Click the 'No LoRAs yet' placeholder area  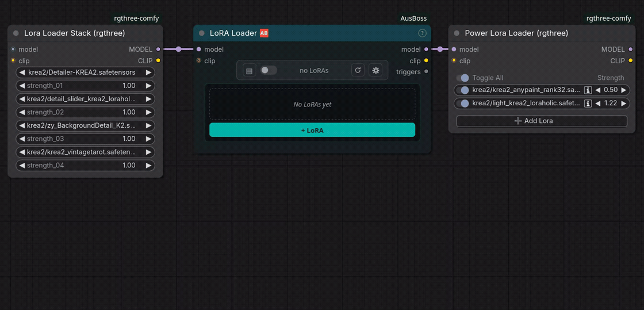(x=312, y=104)
